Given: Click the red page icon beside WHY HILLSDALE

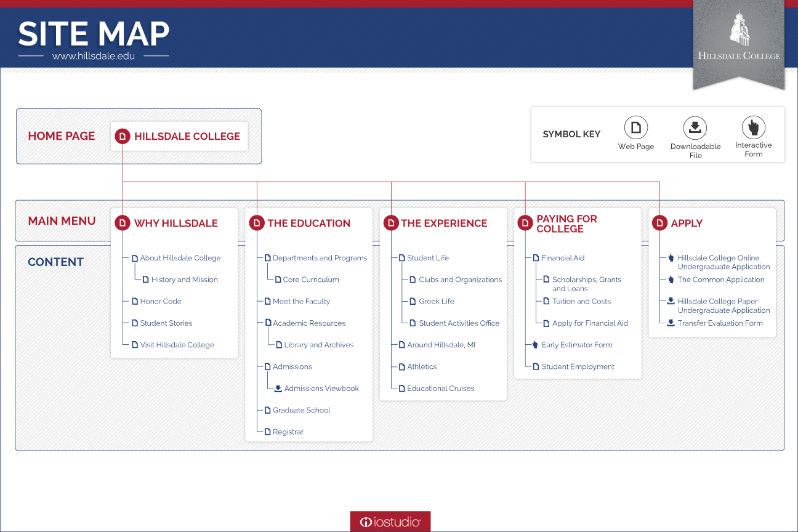Looking at the screenshot, I should [x=123, y=223].
